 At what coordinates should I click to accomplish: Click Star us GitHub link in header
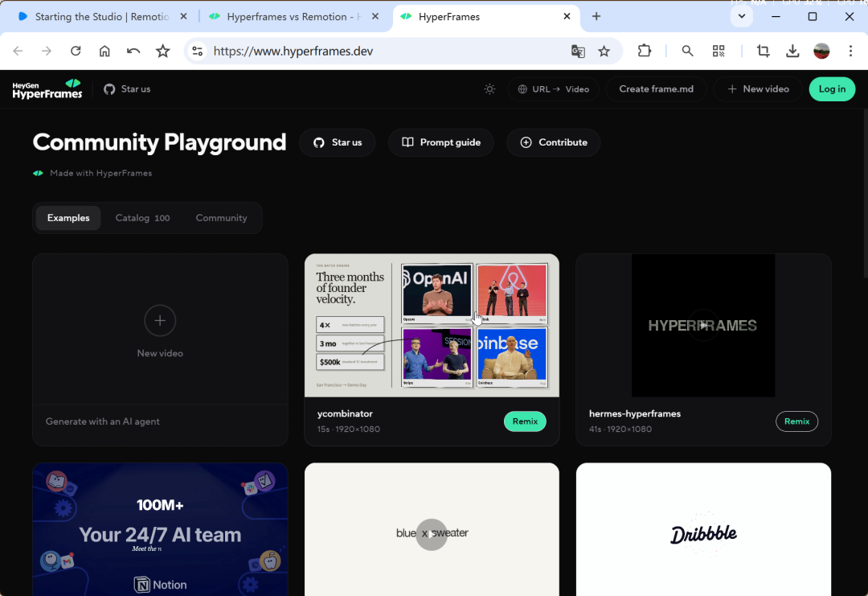click(127, 89)
